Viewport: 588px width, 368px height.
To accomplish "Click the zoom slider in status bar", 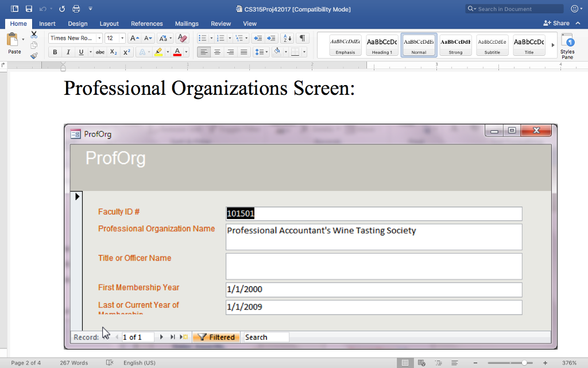I will [x=524, y=363].
